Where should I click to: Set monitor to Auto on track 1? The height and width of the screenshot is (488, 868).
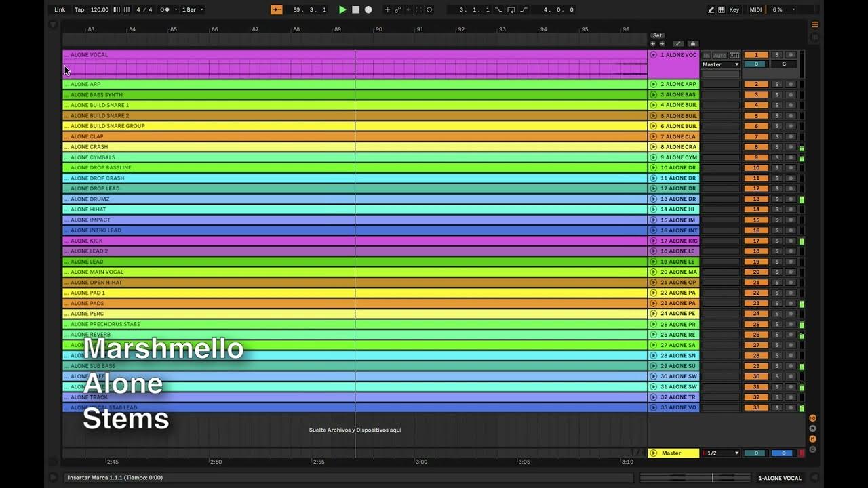(719, 55)
